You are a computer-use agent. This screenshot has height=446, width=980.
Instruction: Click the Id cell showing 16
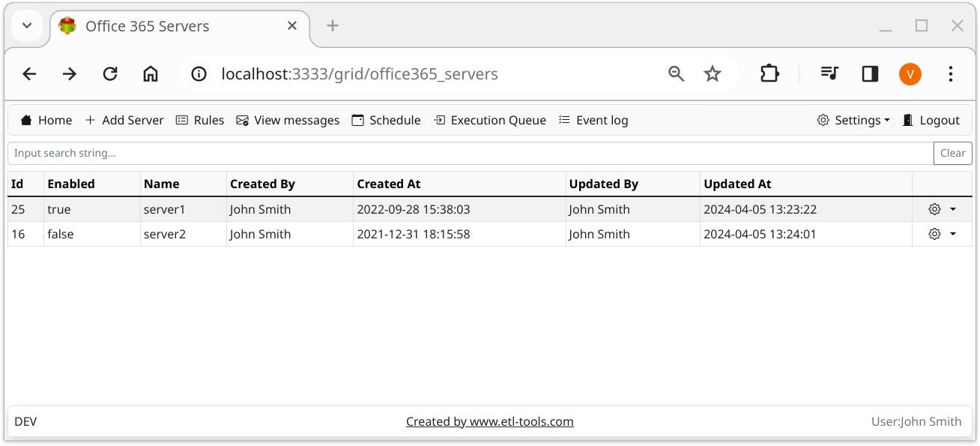click(x=25, y=234)
